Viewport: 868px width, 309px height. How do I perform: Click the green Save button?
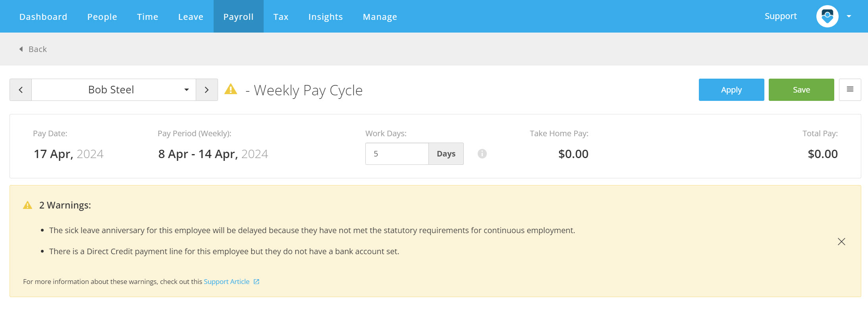[x=801, y=90]
